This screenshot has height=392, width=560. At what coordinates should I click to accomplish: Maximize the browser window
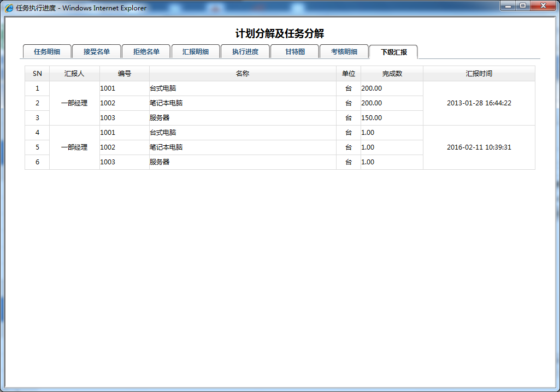tap(523, 5)
